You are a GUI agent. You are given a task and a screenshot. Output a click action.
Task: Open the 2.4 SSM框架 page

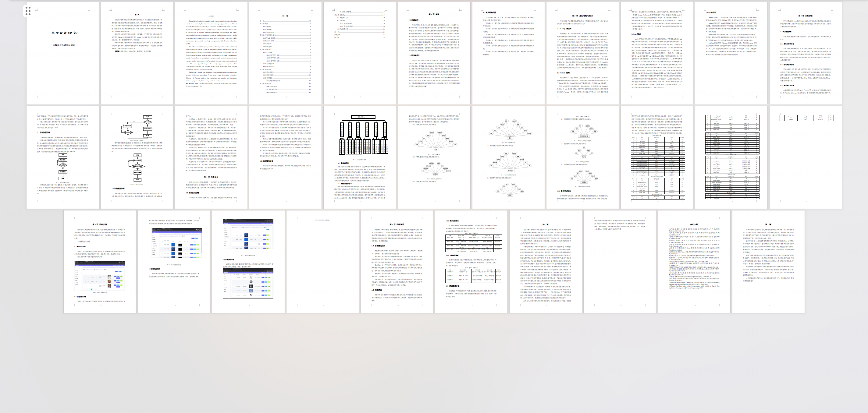pos(731,53)
